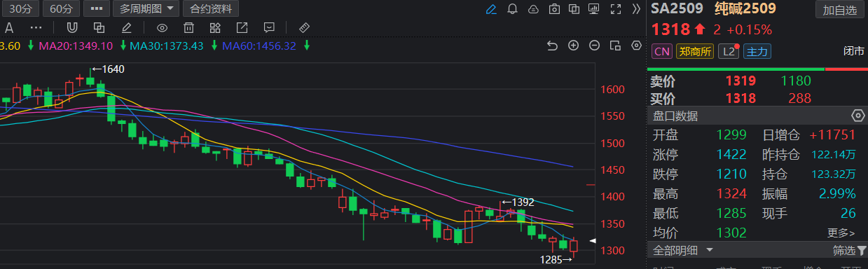Screen dimensions: 868x269
Task: Click the region select window icon
Action: pos(615,46)
